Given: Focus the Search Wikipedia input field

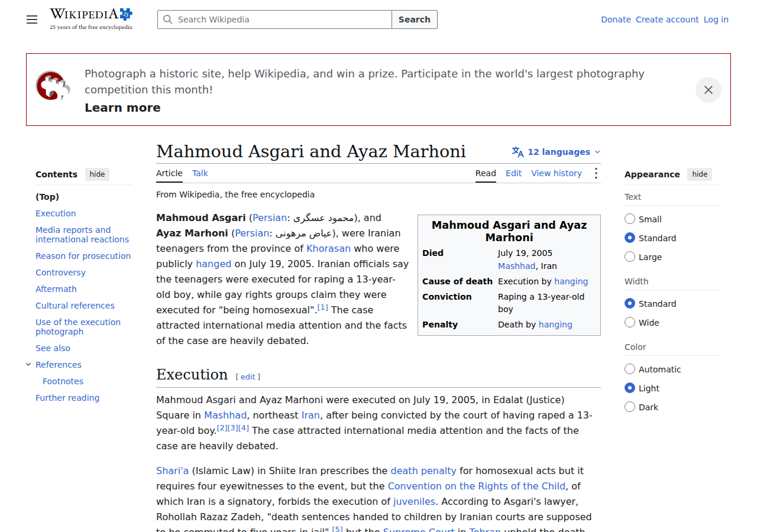Looking at the screenshot, I should (x=274, y=20).
